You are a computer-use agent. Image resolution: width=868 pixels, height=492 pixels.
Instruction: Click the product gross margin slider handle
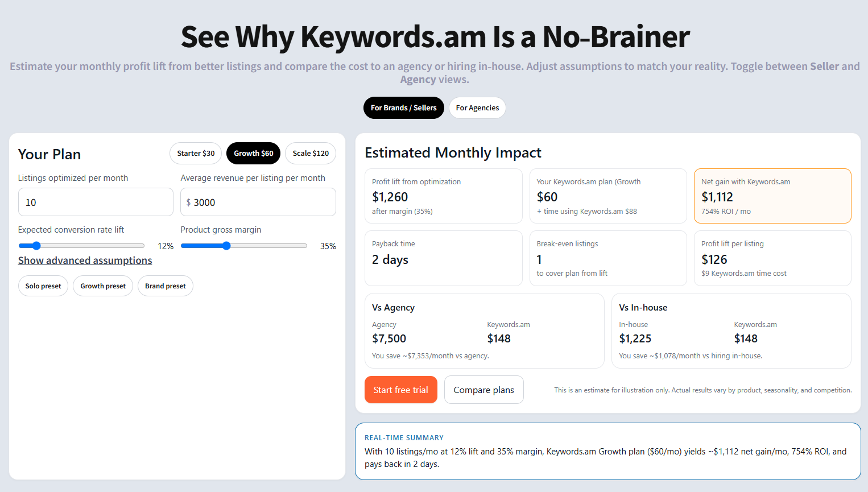tap(226, 246)
